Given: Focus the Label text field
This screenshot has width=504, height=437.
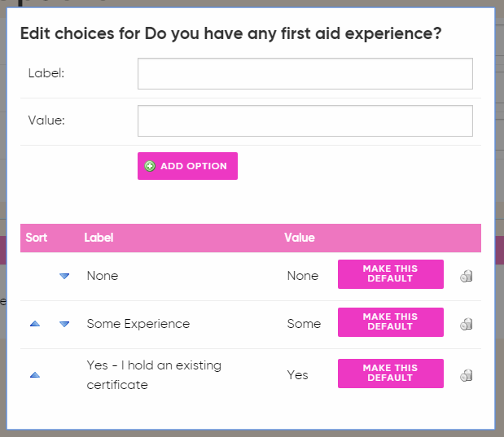Looking at the screenshot, I should 305,73.
